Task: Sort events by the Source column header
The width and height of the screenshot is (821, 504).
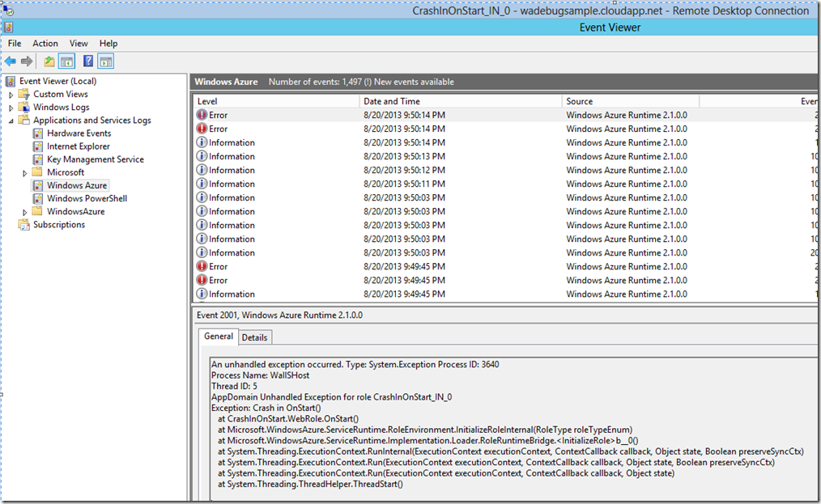Action: click(x=631, y=101)
